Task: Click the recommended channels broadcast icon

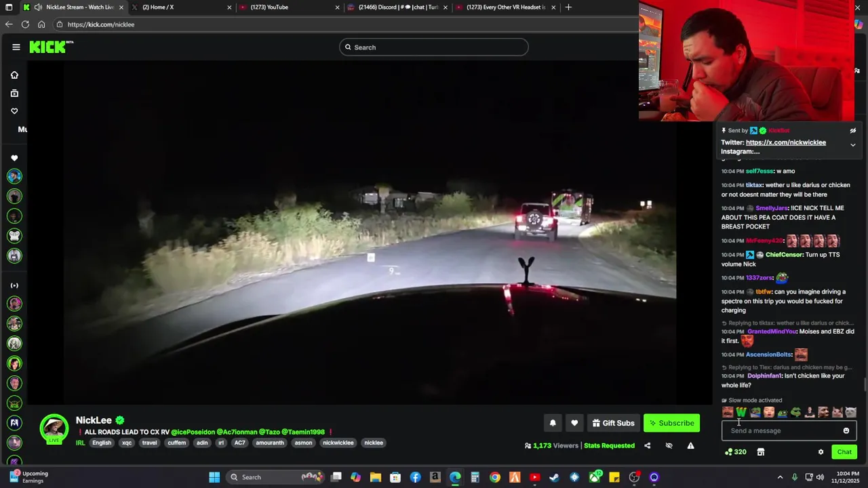Action: 14,285
